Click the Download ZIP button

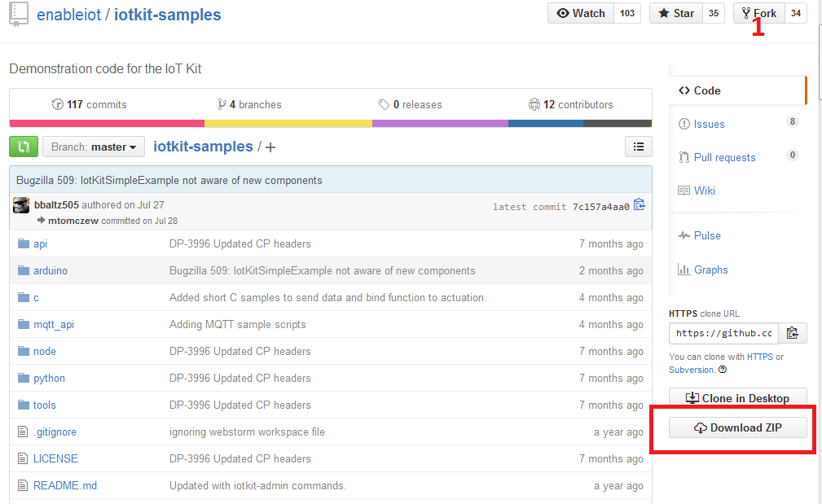pyautogui.click(x=737, y=427)
